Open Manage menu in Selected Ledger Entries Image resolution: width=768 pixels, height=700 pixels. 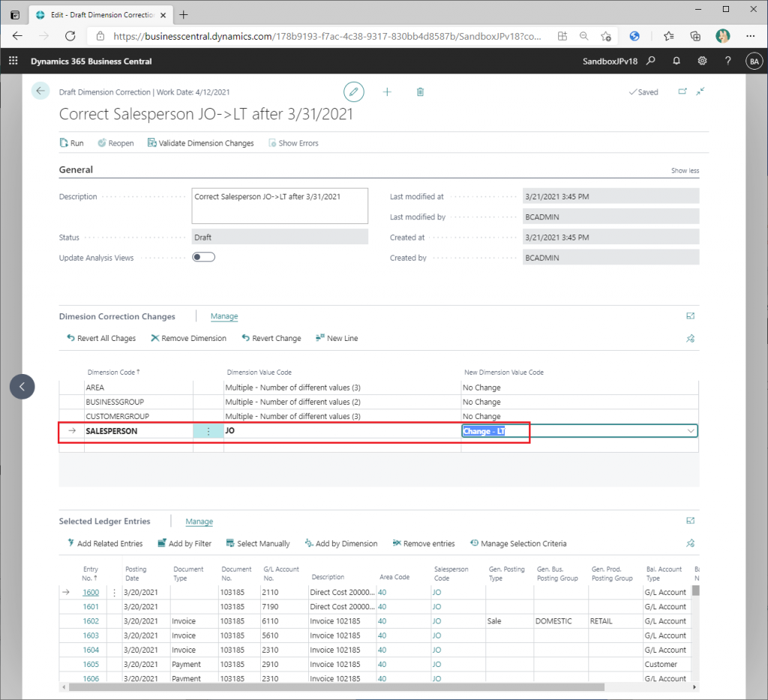[x=199, y=522]
